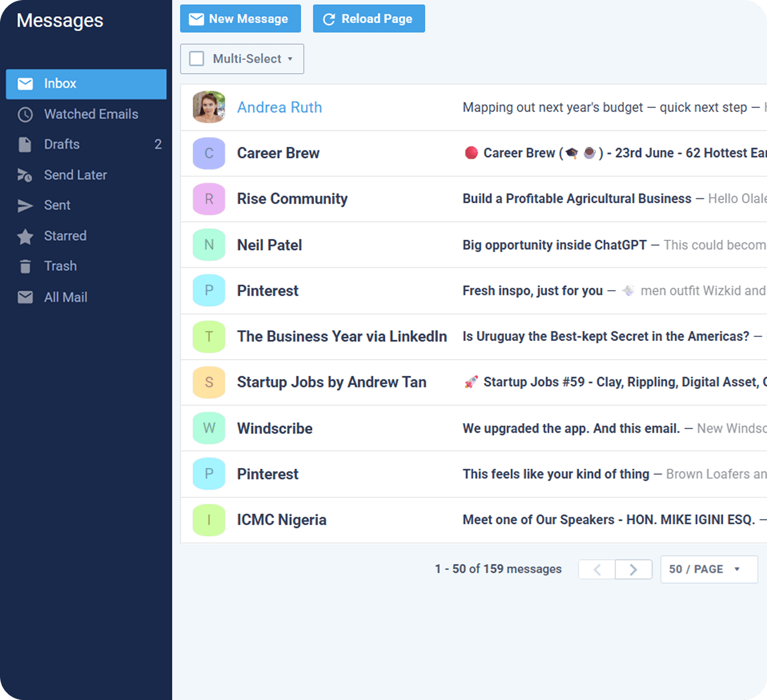Image resolution: width=767 pixels, height=700 pixels.
Task: Open the Neil Patel sender name
Action: click(270, 245)
